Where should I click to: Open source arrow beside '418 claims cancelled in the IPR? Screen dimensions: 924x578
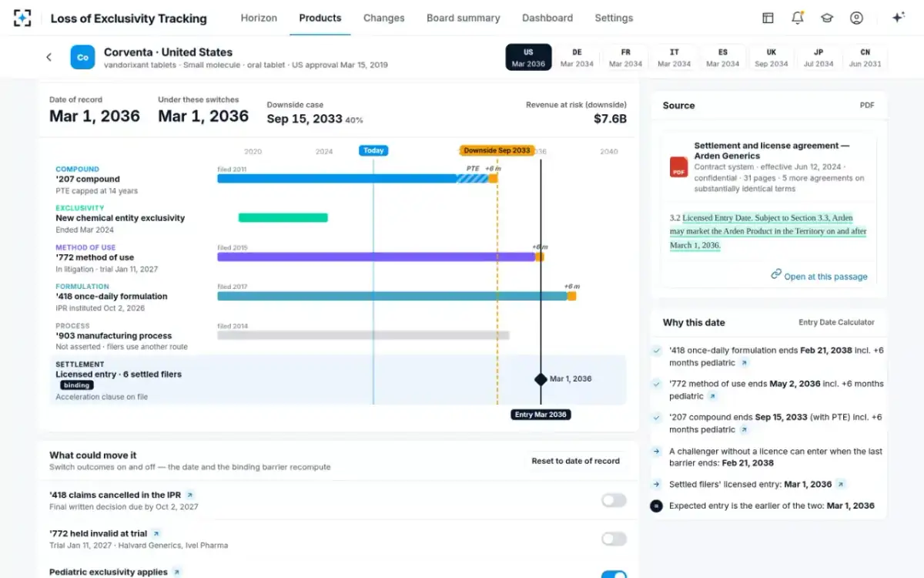coord(190,495)
